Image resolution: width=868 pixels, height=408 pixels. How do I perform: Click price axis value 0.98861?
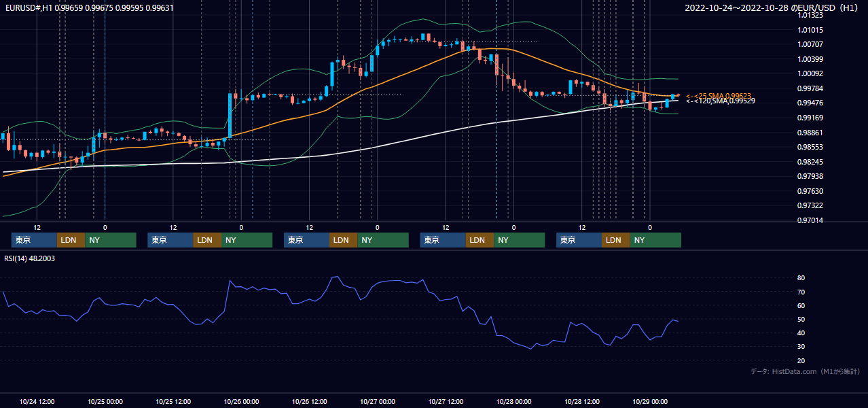pos(810,133)
